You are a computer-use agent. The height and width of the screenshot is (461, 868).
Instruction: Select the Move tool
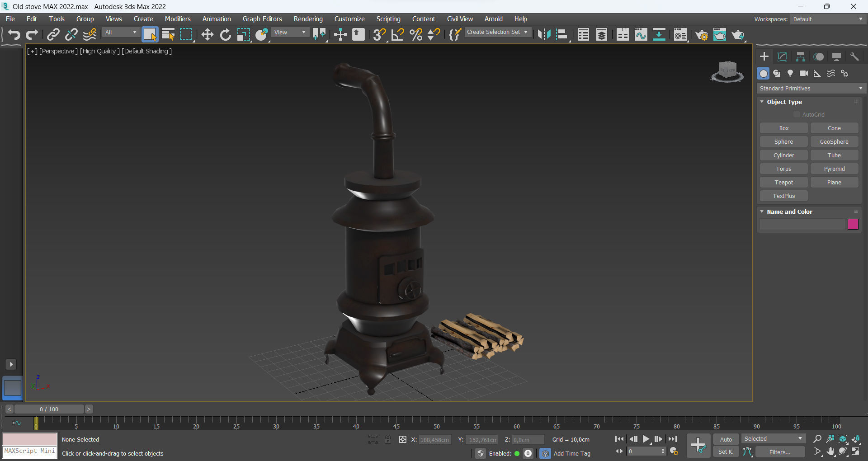pyautogui.click(x=207, y=35)
